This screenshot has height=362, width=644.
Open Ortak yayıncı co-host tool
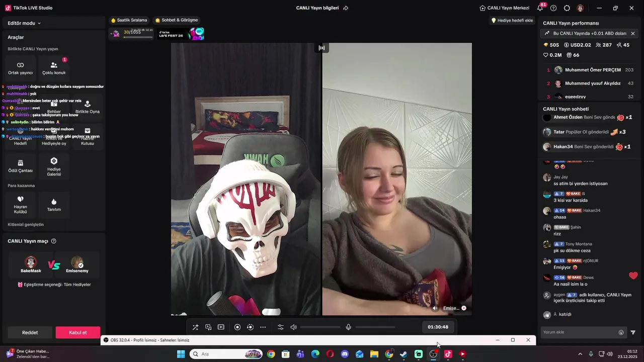tap(20, 68)
